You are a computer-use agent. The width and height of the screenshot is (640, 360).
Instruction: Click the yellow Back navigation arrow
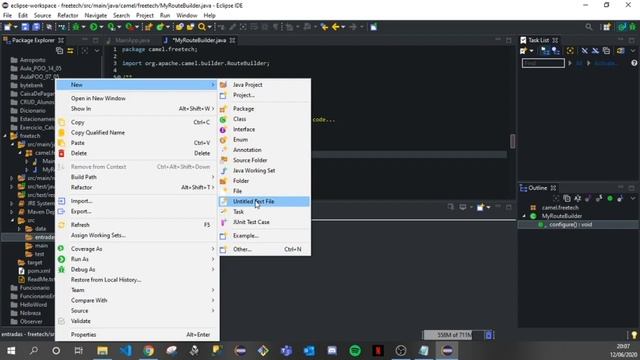pyautogui.click(x=336, y=27)
